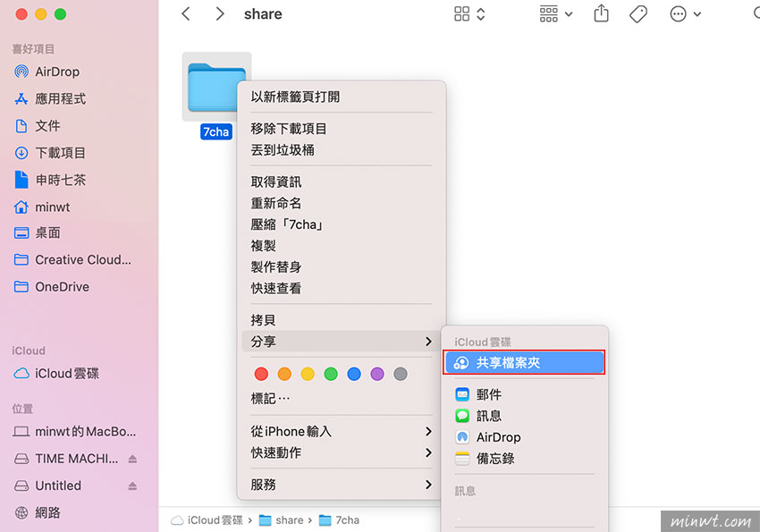Open 文件 in the sidebar
Image resolution: width=760 pixels, height=532 pixels.
pyautogui.click(x=38, y=126)
